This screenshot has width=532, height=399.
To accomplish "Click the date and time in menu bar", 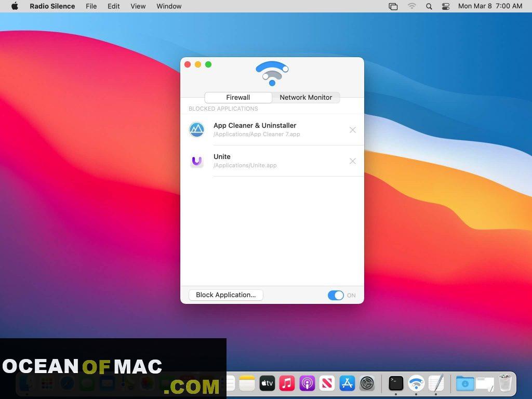I will (490, 6).
